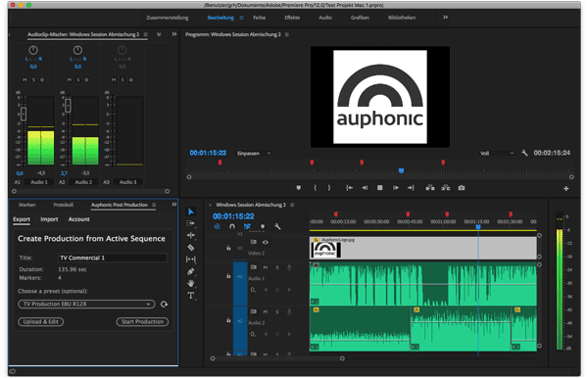Switch to Effekte workspace
This screenshot has height=378, width=588.
[292, 18]
